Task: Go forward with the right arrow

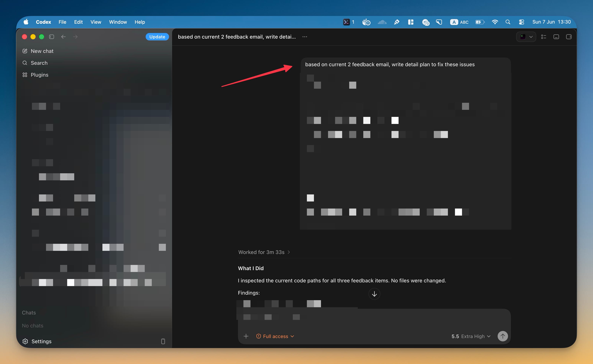Action: coord(75,37)
